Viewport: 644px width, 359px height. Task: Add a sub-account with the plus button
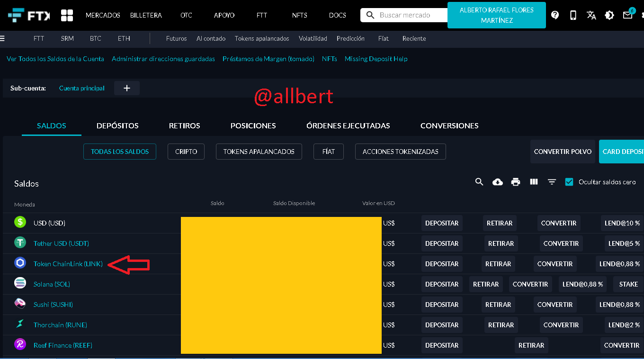coord(127,88)
